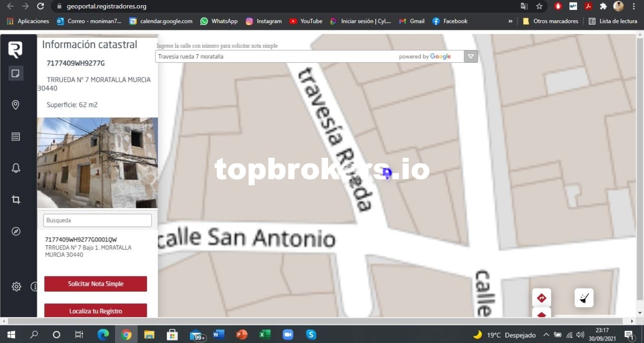Viewport: 644px width, 343px height.
Task: Click the 'Localiza tu Registro' button
Action: click(96, 311)
